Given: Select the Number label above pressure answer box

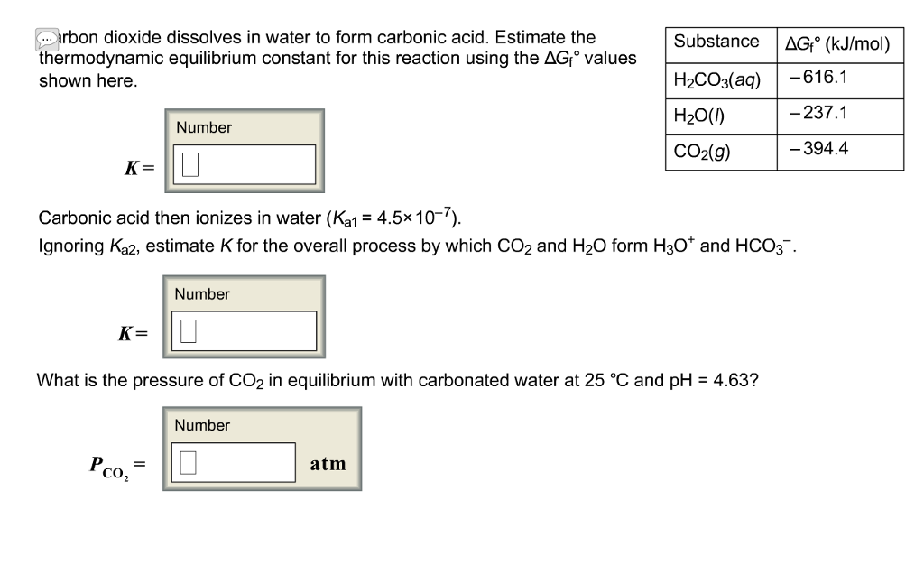Looking at the screenshot, I should pyautogui.click(x=203, y=425).
